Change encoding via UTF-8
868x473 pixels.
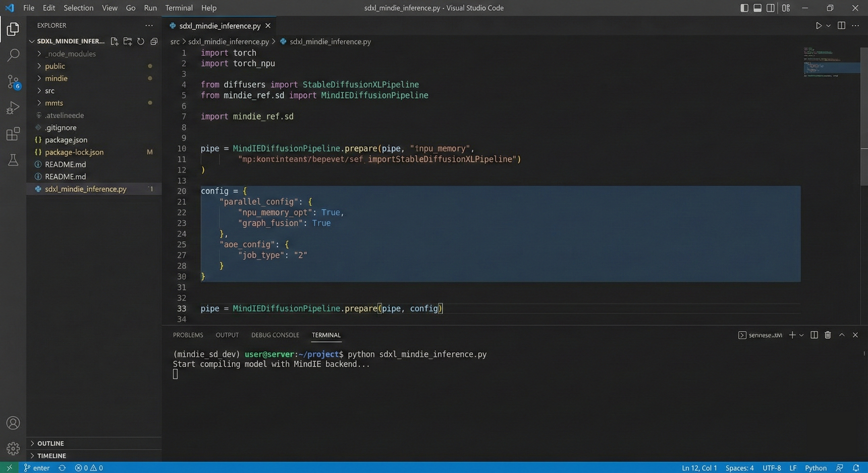click(x=772, y=468)
